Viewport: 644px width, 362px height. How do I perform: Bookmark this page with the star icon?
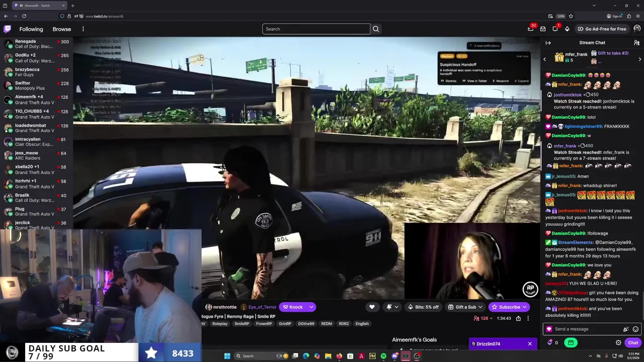[571, 16]
